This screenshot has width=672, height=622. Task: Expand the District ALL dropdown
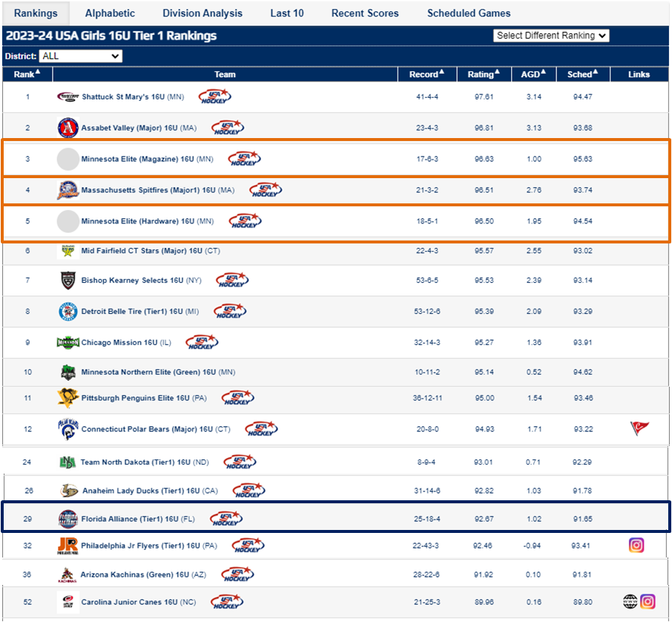(81, 56)
